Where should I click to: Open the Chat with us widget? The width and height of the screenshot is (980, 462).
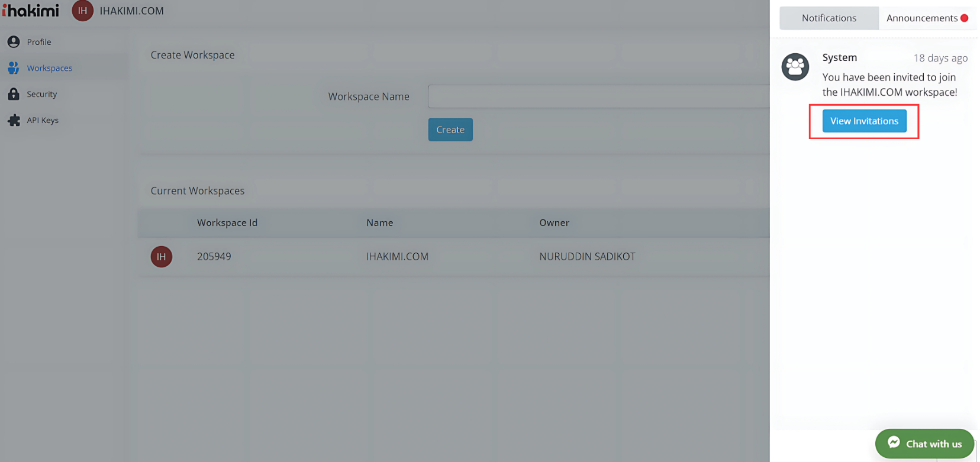click(x=924, y=444)
